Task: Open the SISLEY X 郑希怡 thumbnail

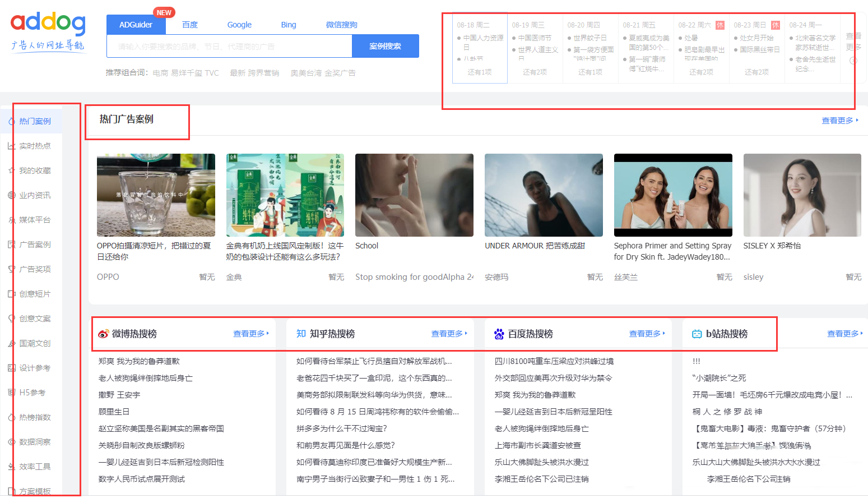Action: tap(802, 195)
